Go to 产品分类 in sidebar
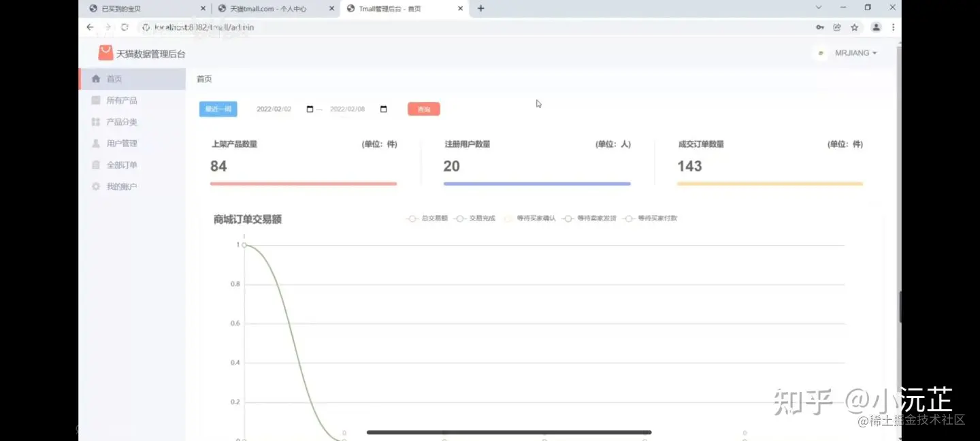 click(x=133, y=122)
